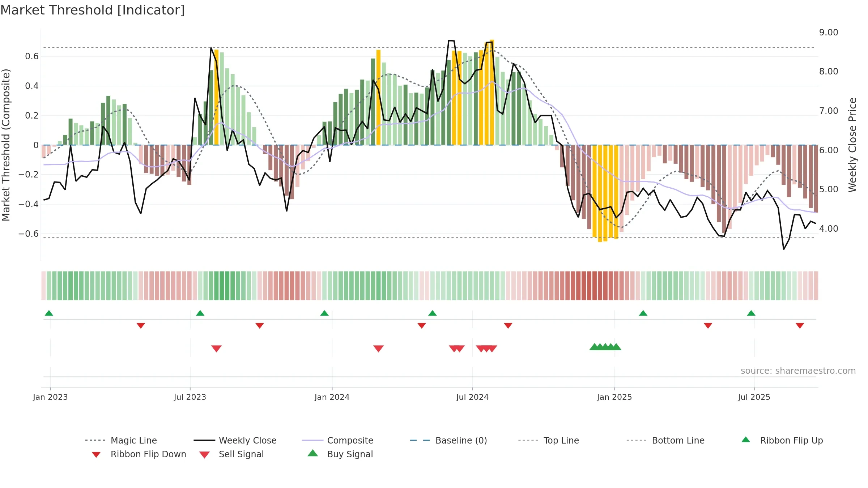Image resolution: width=868 pixels, height=488 pixels.
Task: Click the Jan 2024 x-axis label
Action: click(332, 397)
